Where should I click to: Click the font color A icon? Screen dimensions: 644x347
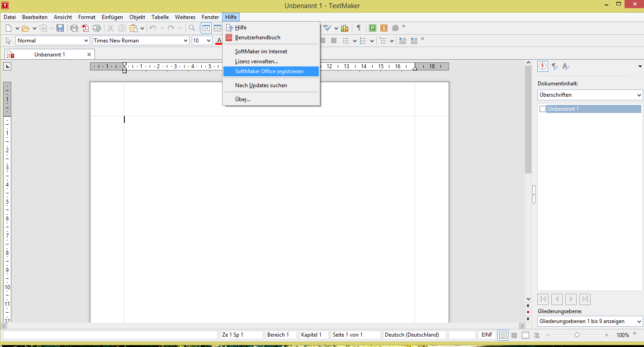coord(219,41)
